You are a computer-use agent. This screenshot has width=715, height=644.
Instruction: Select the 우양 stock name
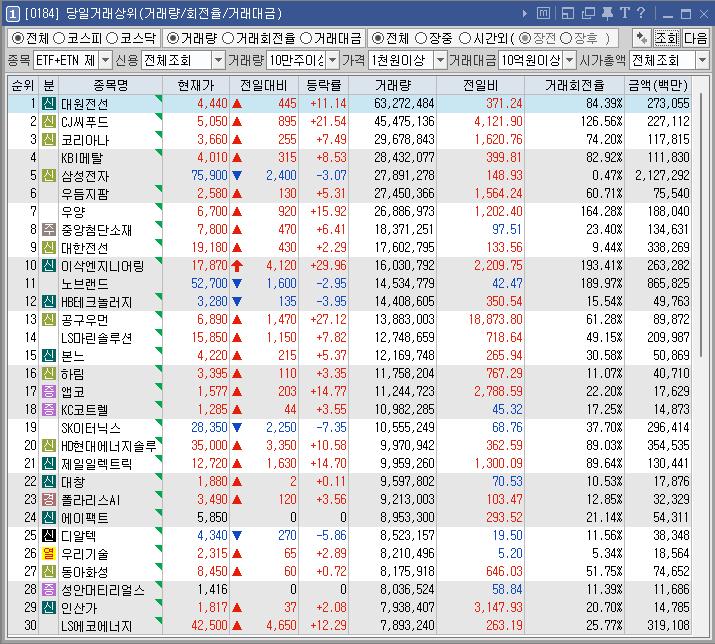pos(73,212)
